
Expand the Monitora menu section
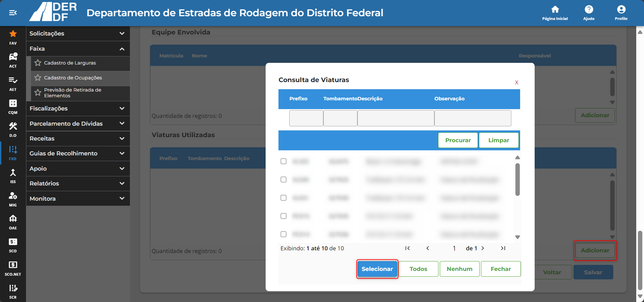click(x=78, y=199)
